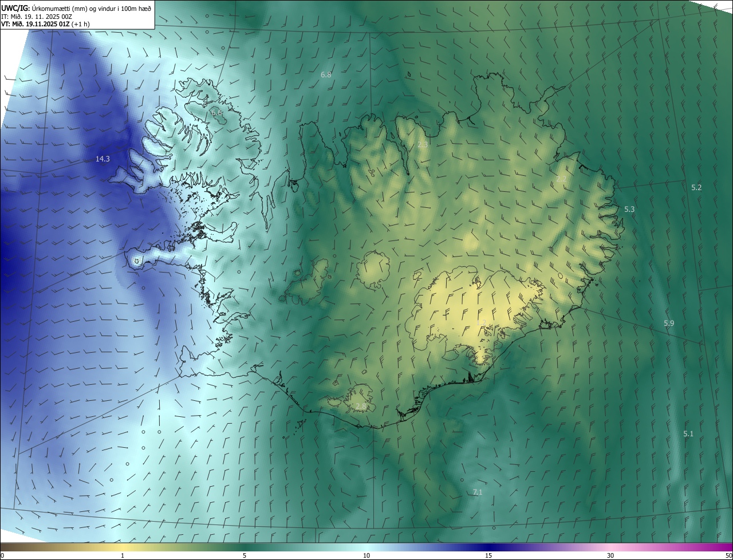The height and width of the screenshot is (560, 733).
Task: Click the precipitable water colour scale bar
Action: pos(366,547)
